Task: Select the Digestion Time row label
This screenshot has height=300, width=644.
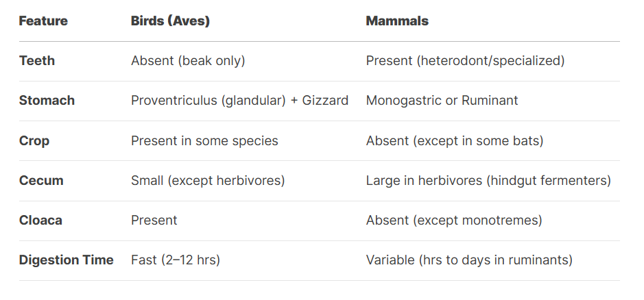Action: coord(67,260)
